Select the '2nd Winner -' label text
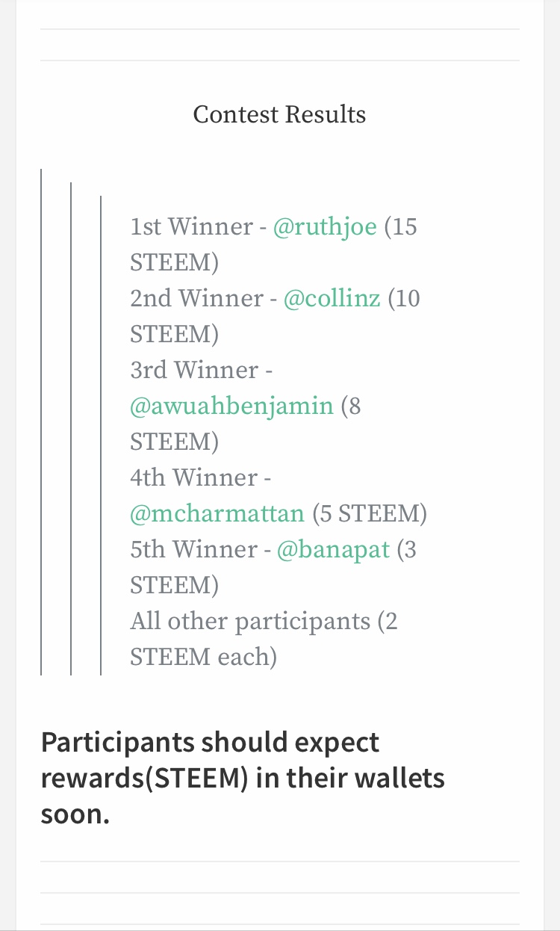560x931 pixels. (x=203, y=298)
